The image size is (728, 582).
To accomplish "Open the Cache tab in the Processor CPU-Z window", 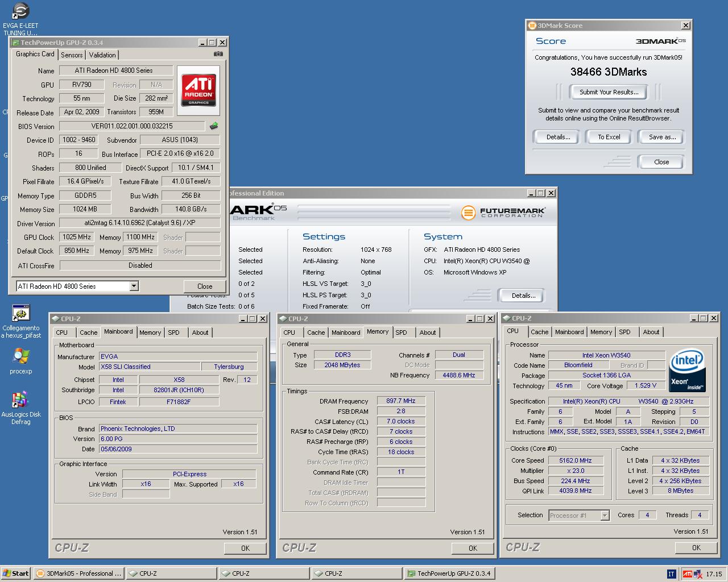I will tap(540, 332).
